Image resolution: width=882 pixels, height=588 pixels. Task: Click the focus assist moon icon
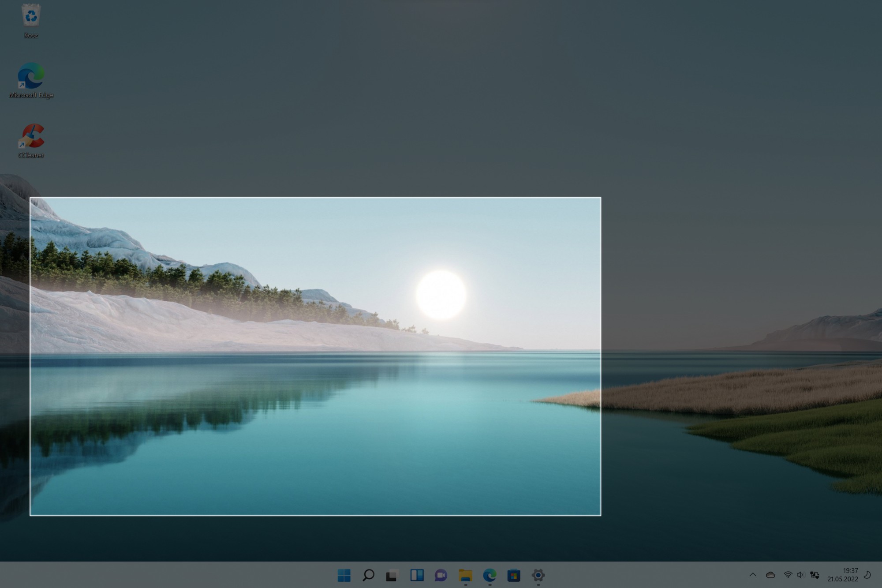tap(867, 575)
